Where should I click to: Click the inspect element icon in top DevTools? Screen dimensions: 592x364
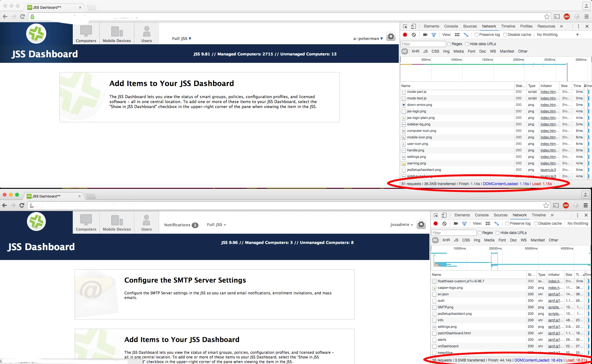405,26
